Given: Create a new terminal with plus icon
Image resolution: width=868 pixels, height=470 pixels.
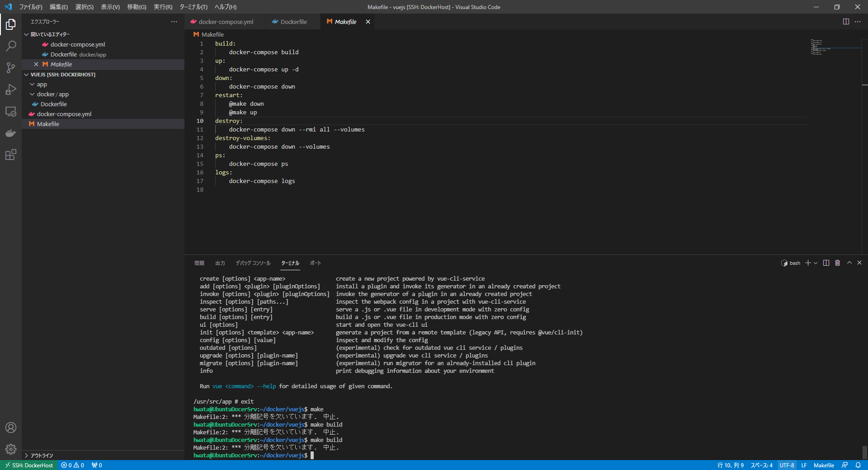Looking at the screenshot, I should pos(808,263).
